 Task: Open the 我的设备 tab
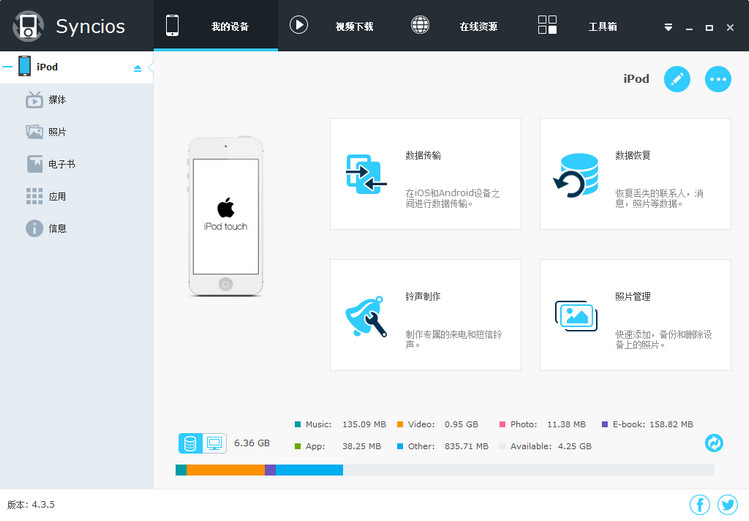coord(216,25)
